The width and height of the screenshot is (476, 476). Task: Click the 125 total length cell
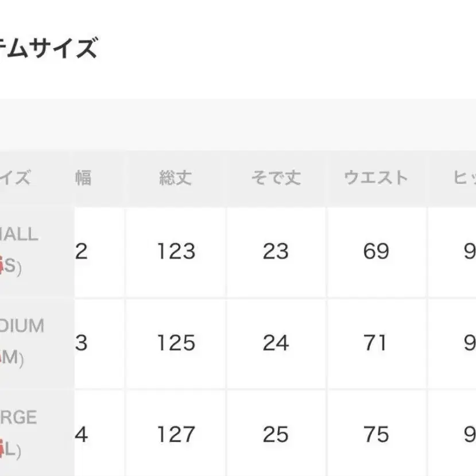pos(176,343)
